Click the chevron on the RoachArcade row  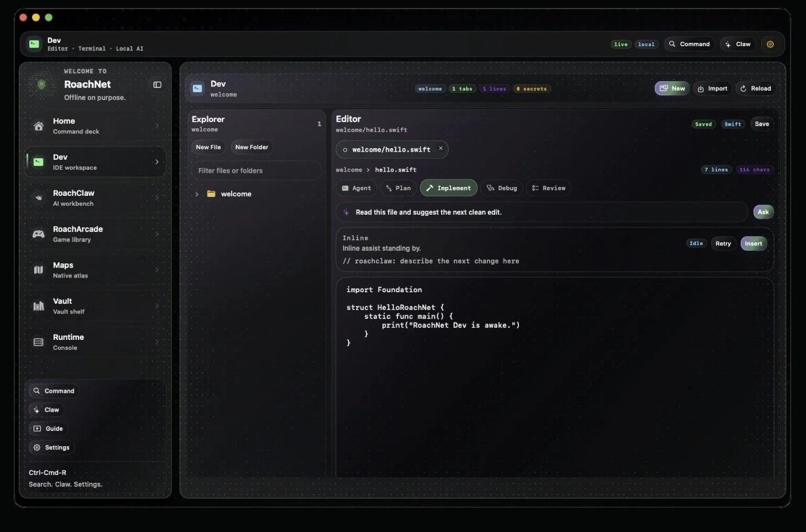click(157, 234)
